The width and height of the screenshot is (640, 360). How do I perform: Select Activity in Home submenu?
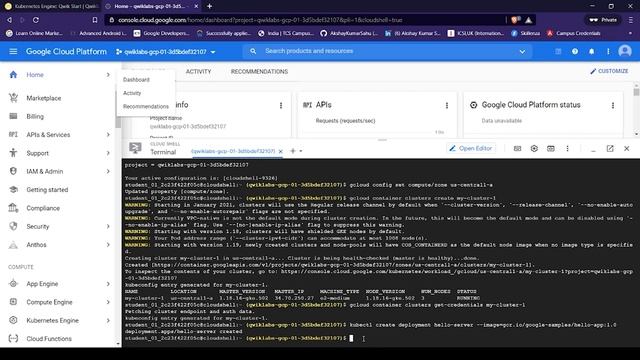click(132, 93)
